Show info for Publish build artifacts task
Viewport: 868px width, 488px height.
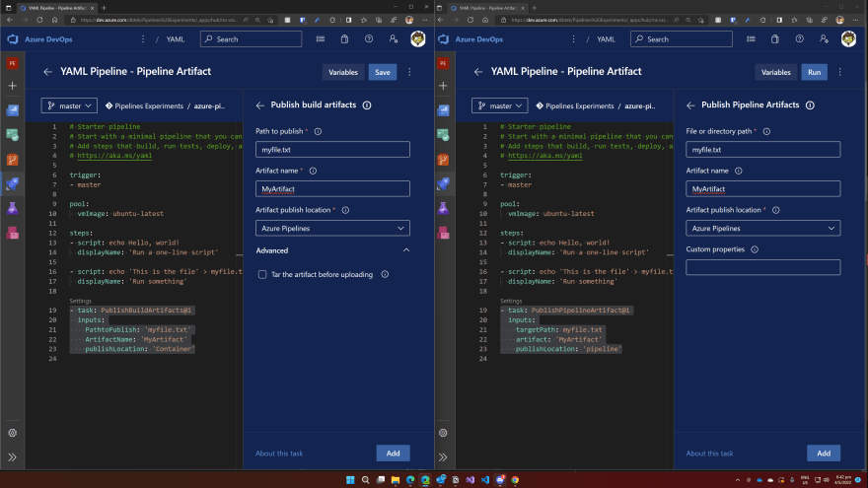pyautogui.click(x=367, y=105)
